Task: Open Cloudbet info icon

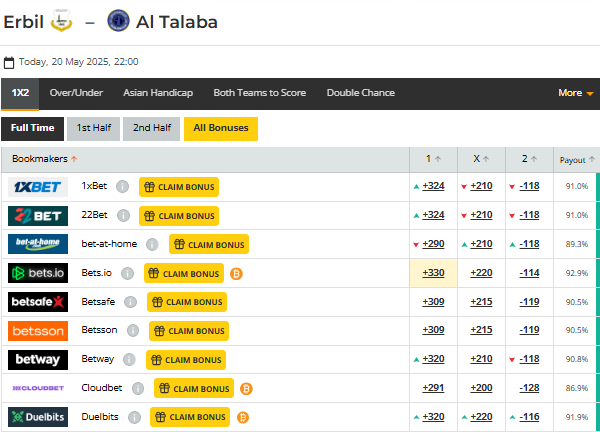Action: [138, 389]
